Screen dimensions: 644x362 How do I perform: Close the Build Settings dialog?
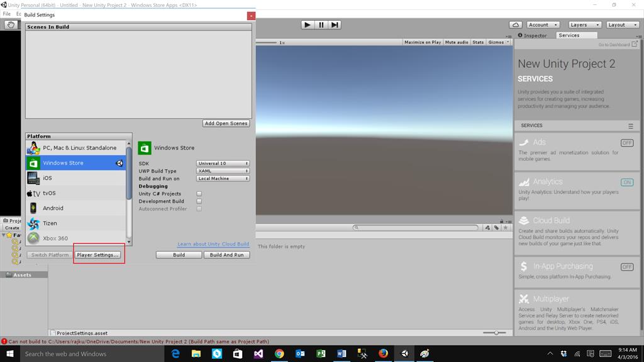[251, 16]
